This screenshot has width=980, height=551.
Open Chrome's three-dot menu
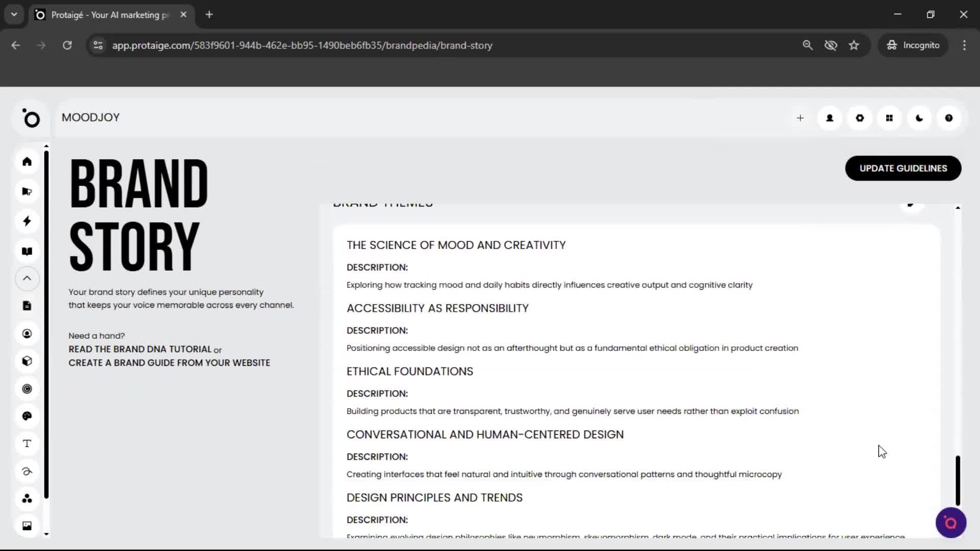964,45
